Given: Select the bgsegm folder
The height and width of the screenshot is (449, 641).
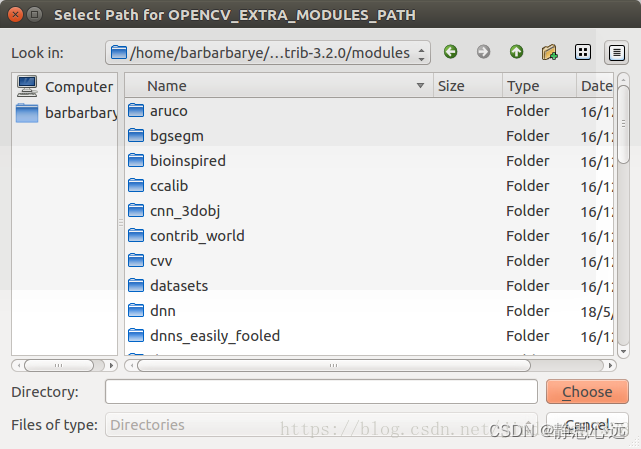Looking at the screenshot, I should [x=369, y=136].
